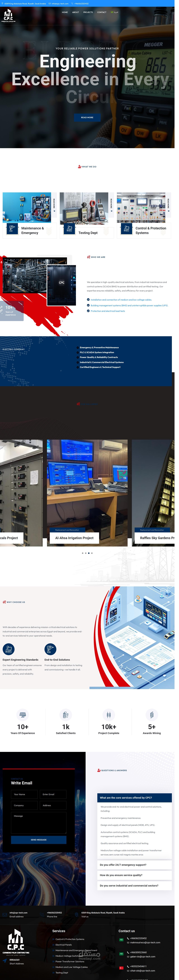This screenshot has width=179, height=980.
Task: Select the fourth project carousel dot
Action: [x=92, y=553]
